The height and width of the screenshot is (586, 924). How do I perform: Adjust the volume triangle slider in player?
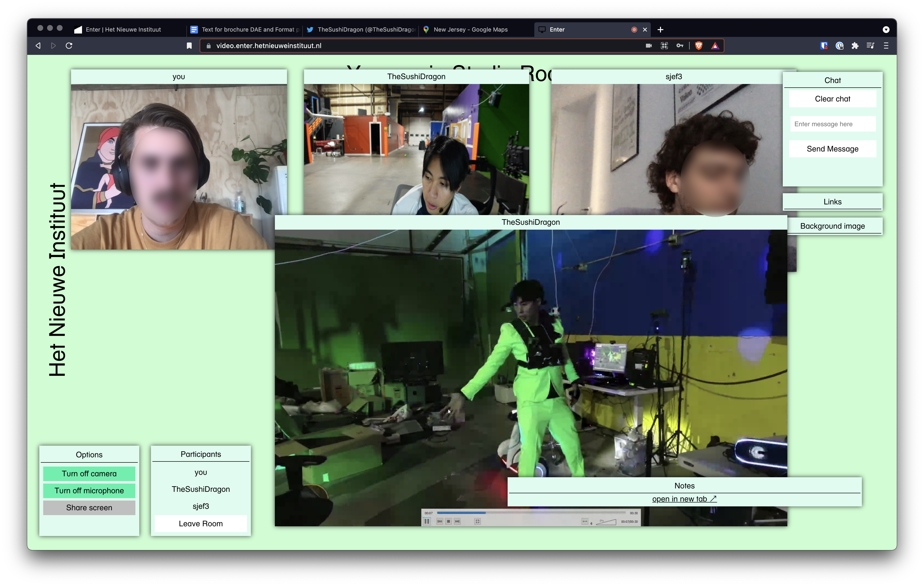606,522
